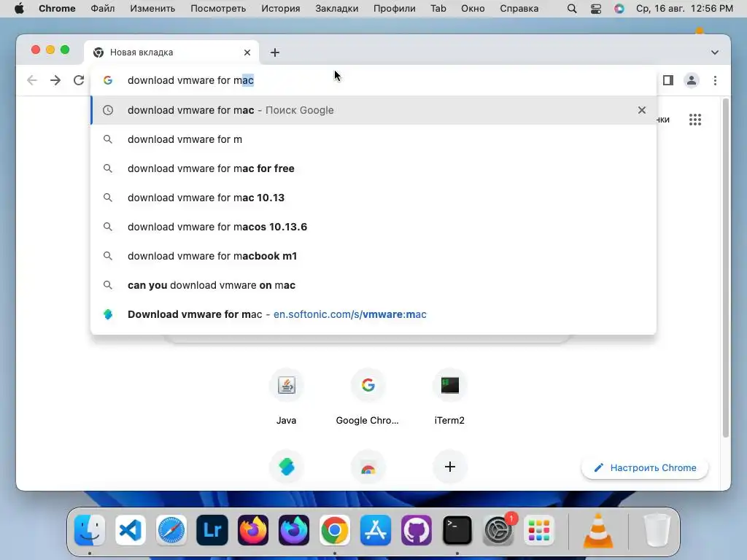Open the Закладки menu
747x560 pixels.
[x=337, y=9]
